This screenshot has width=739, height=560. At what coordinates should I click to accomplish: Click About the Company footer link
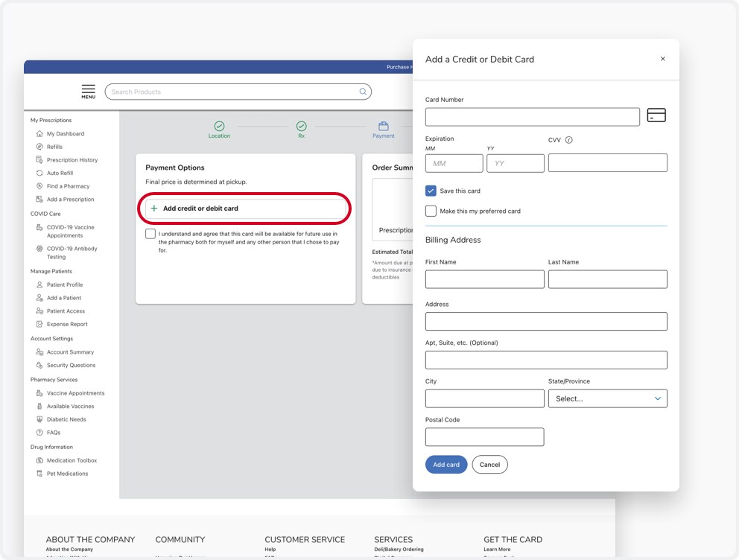pos(69,549)
